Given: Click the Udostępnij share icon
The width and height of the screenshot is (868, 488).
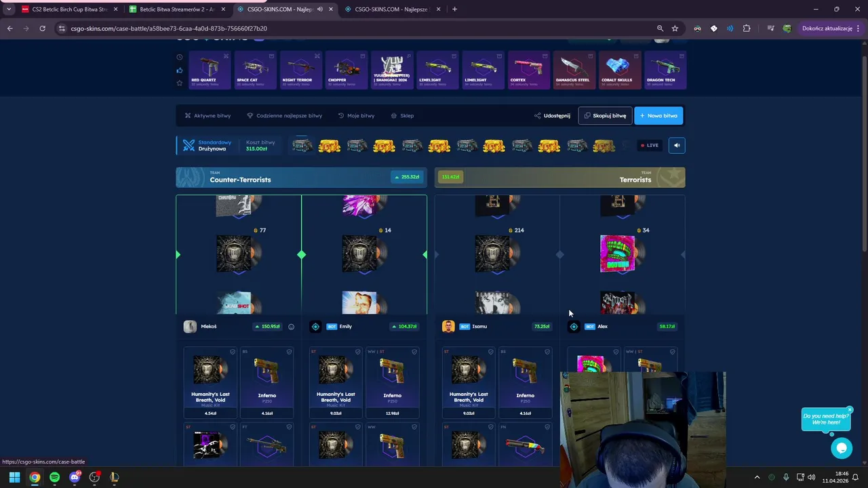Looking at the screenshot, I should [538, 116].
